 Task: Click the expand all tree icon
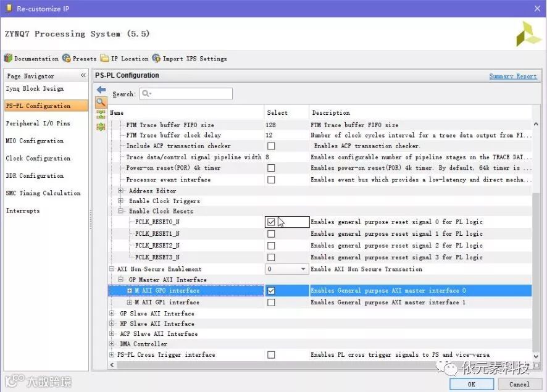coord(101,127)
